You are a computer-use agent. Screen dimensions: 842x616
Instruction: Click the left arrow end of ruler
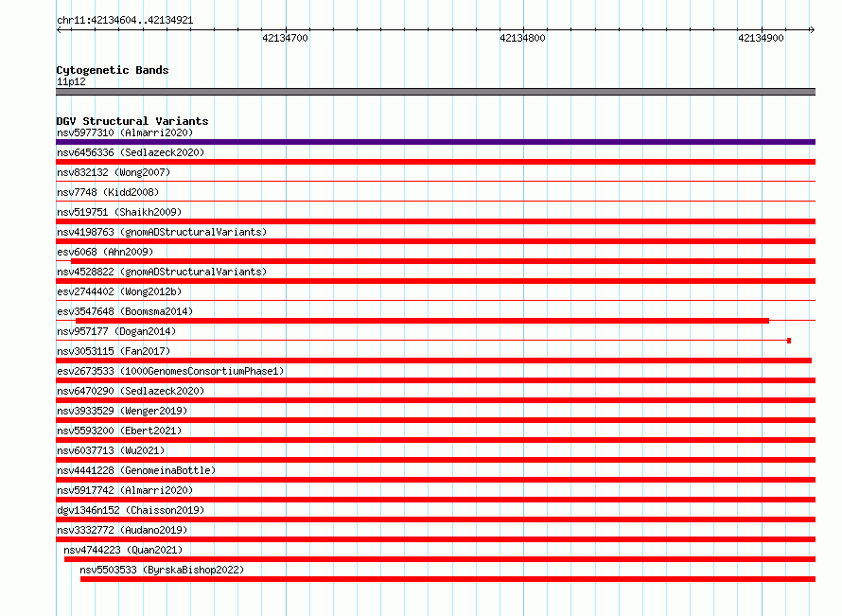(59, 30)
